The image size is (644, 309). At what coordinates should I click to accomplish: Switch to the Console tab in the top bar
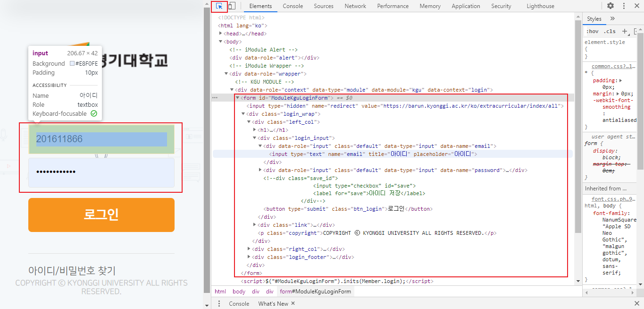click(x=293, y=6)
